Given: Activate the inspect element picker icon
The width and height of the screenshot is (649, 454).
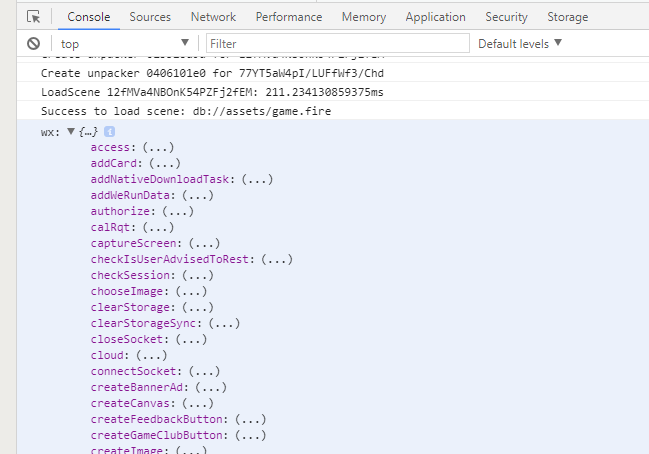Looking at the screenshot, I should tap(33, 17).
